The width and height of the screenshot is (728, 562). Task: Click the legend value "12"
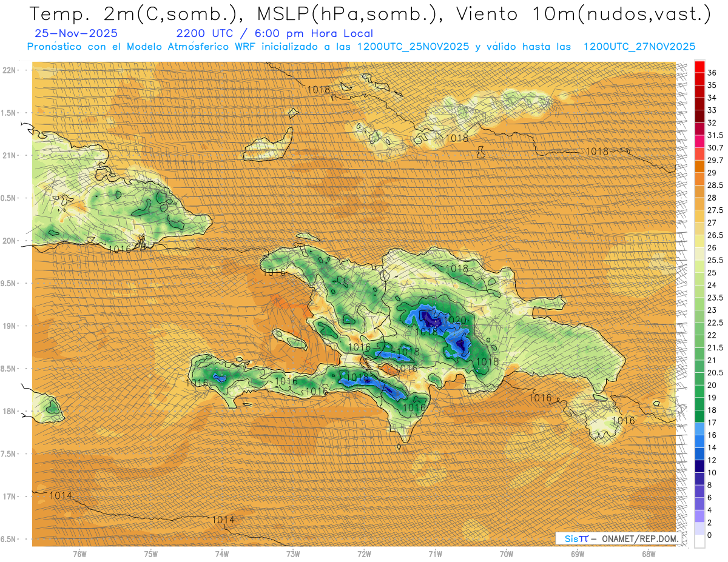pos(712,460)
